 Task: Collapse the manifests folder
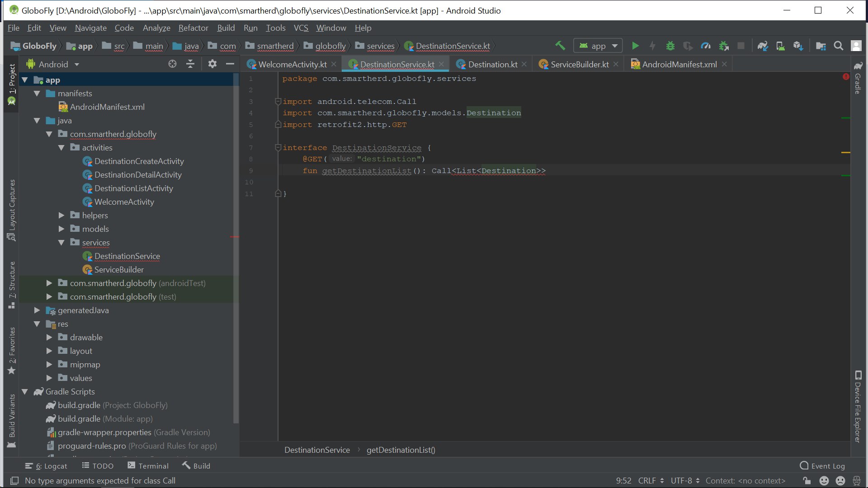(37, 94)
